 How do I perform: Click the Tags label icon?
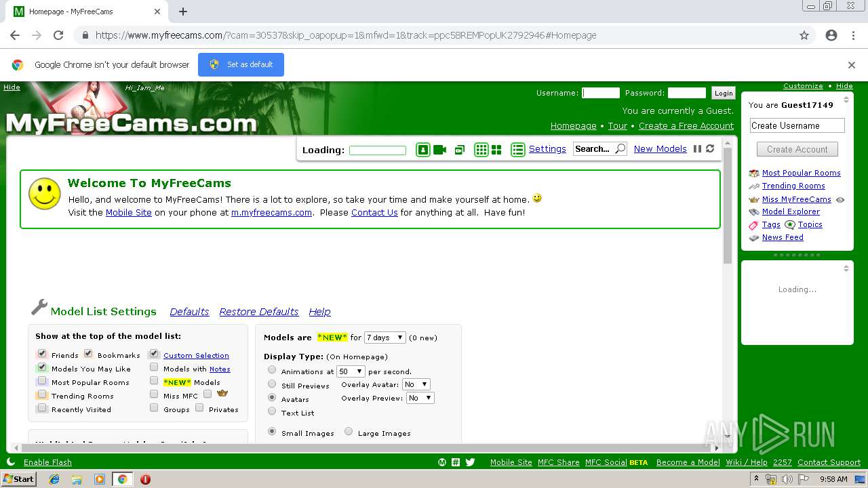tap(753, 225)
